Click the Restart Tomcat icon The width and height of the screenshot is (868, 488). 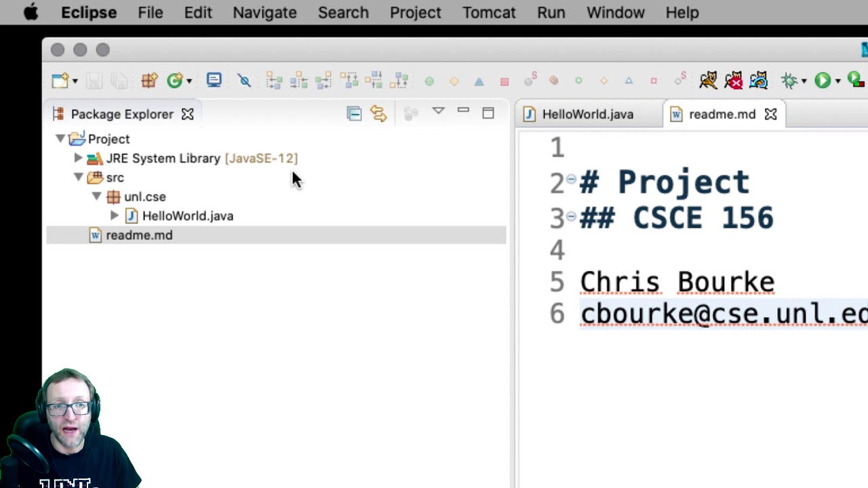[758, 81]
